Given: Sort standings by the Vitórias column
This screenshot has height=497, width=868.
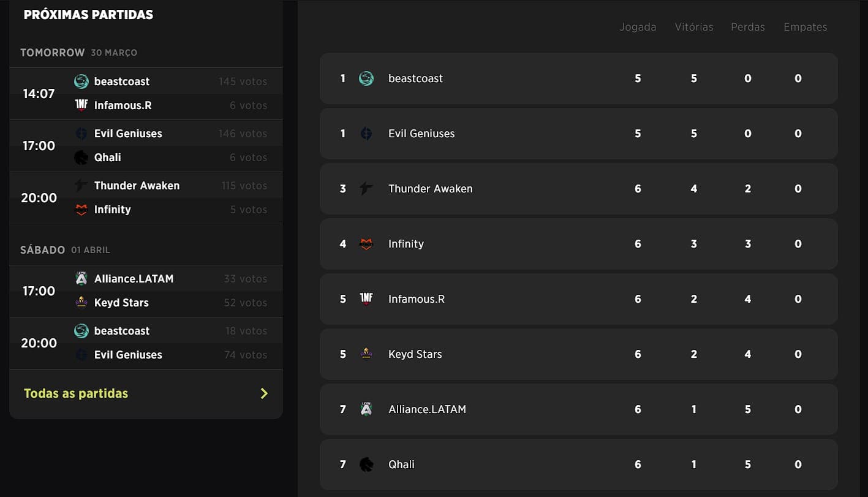Looking at the screenshot, I should click(x=693, y=27).
